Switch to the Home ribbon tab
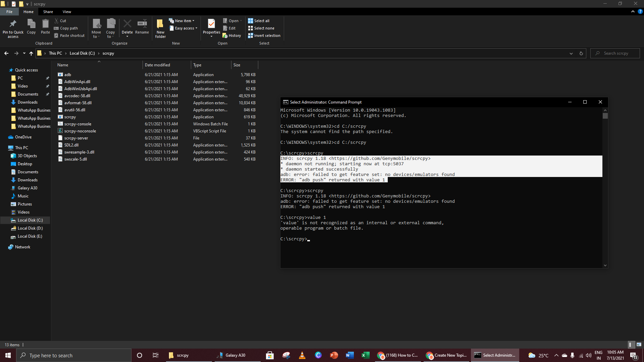The height and width of the screenshot is (362, 644). click(x=29, y=12)
